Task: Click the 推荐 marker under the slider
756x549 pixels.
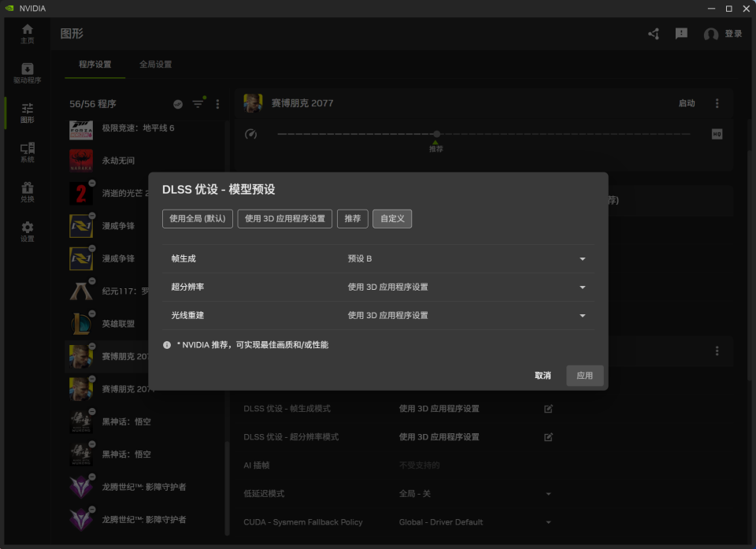Action: [x=435, y=147]
